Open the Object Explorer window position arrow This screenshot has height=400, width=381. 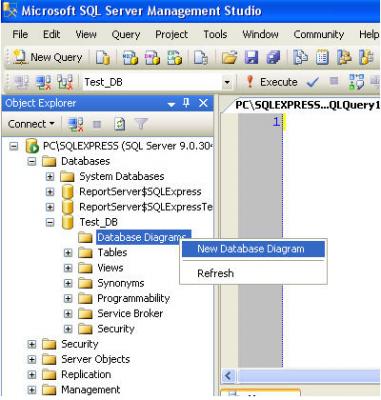coord(171,104)
